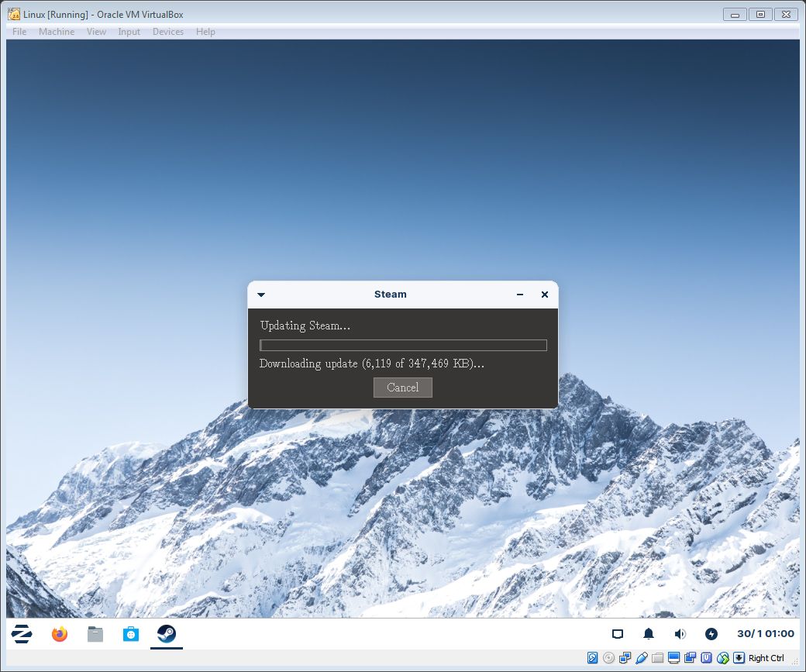Open the VirtualBox Machine menu
This screenshot has width=806, height=672.
coord(57,32)
